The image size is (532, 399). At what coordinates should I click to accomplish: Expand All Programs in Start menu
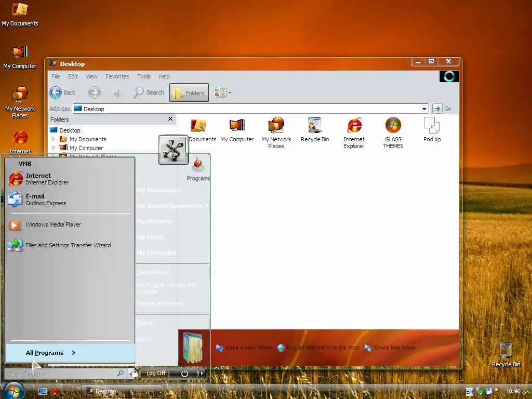(70, 353)
